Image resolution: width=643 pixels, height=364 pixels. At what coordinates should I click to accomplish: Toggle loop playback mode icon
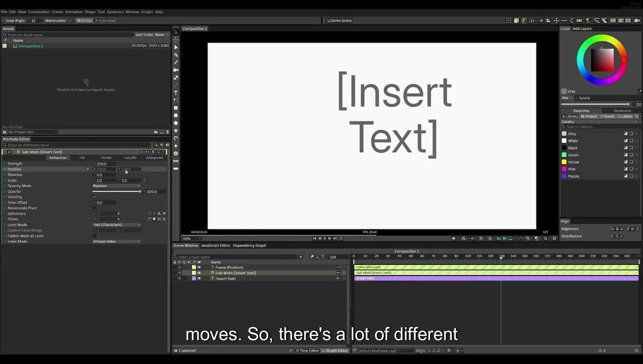pos(341,239)
